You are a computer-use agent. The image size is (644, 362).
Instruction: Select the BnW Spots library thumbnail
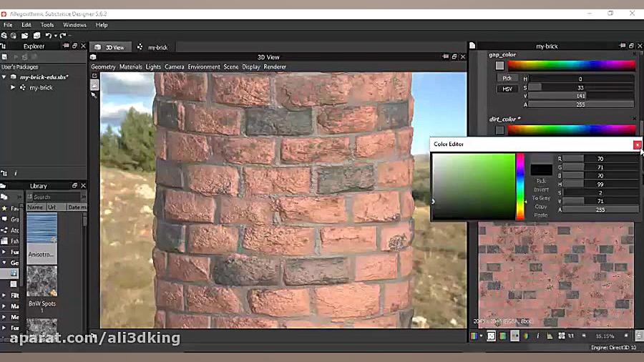tap(42, 281)
